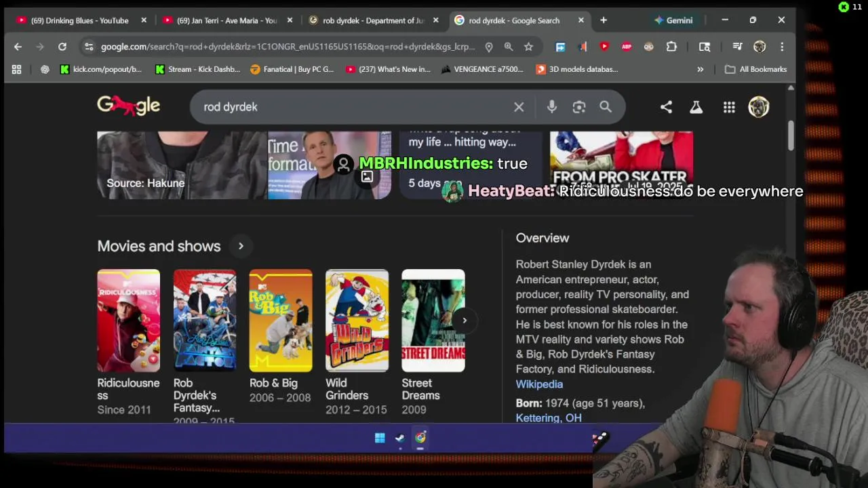Open Gemini in the Chrome title bar

(x=673, y=20)
